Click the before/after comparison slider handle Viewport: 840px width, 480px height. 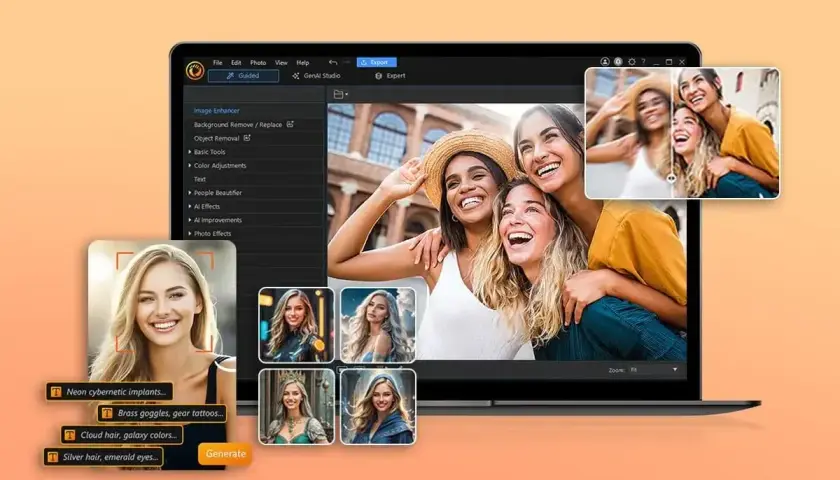[671, 179]
